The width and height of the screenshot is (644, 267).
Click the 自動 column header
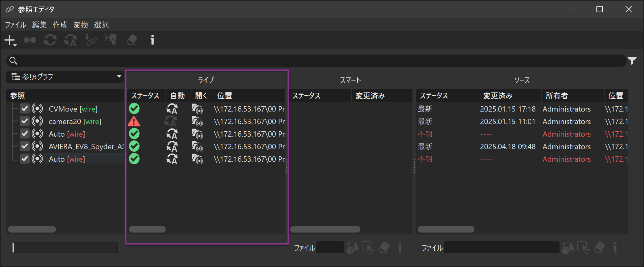178,96
